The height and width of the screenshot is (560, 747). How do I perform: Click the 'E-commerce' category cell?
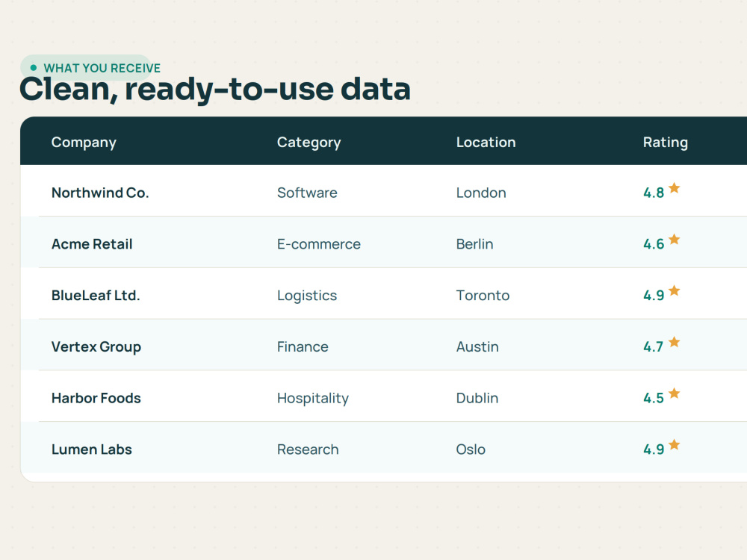click(319, 244)
